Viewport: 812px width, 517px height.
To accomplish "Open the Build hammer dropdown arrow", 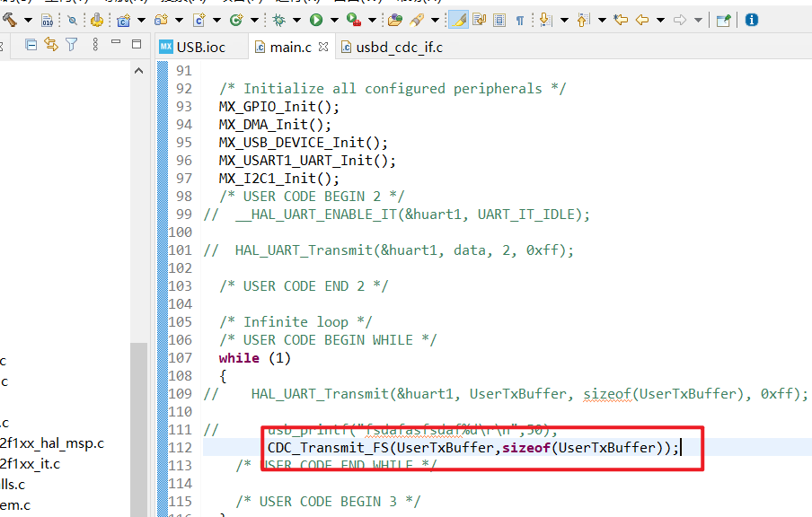I will coord(29,20).
